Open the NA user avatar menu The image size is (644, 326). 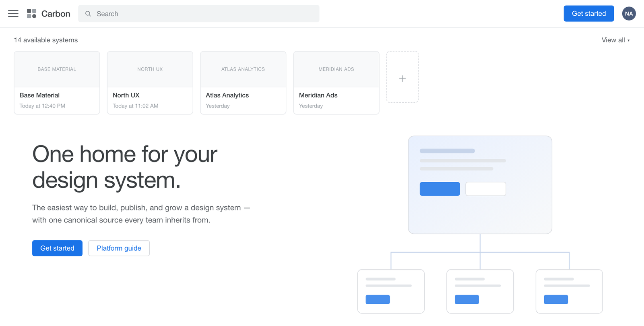pos(629,14)
